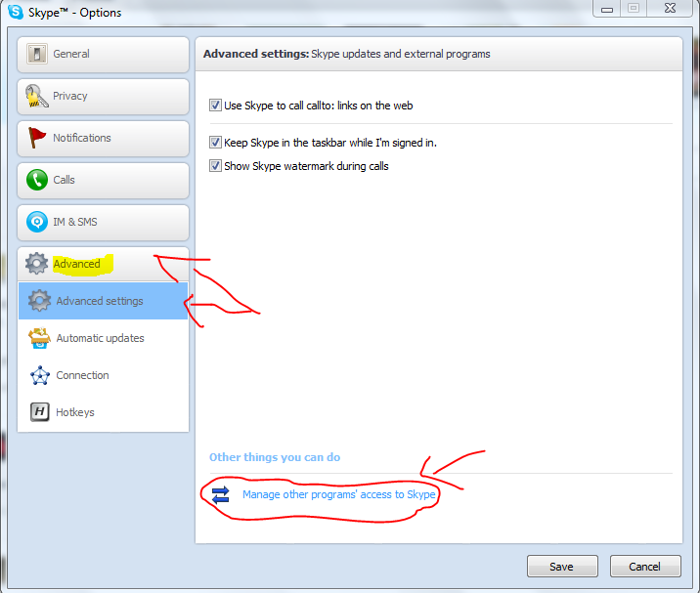Viewport: 700px width, 593px height.
Task: Click the 'Other things you can do' heading
Action: (275, 457)
